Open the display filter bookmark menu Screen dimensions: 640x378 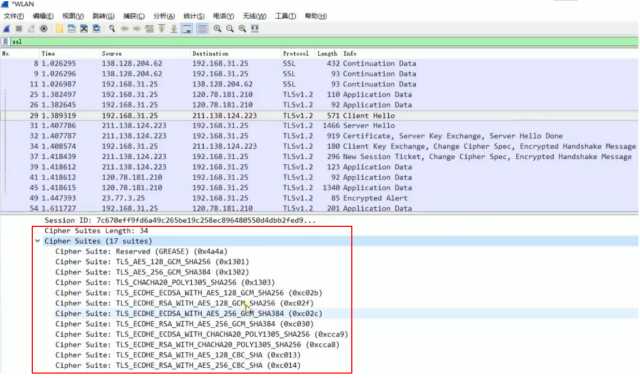[x=5, y=42]
